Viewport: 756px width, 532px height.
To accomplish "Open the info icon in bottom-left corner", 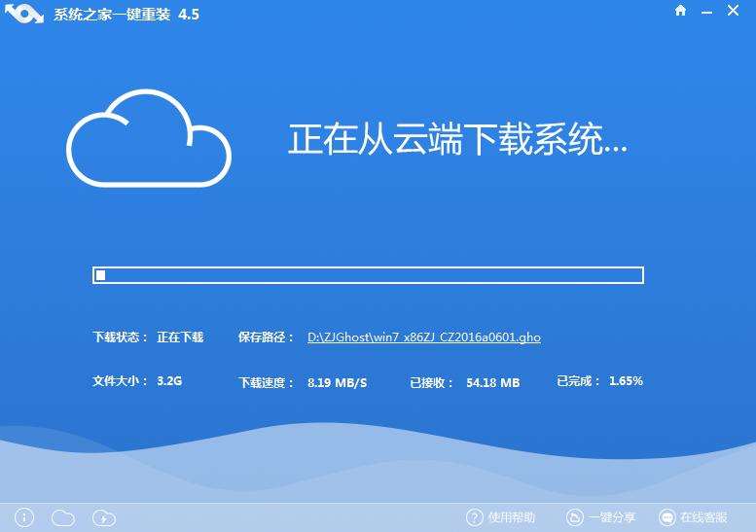I will [25, 517].
